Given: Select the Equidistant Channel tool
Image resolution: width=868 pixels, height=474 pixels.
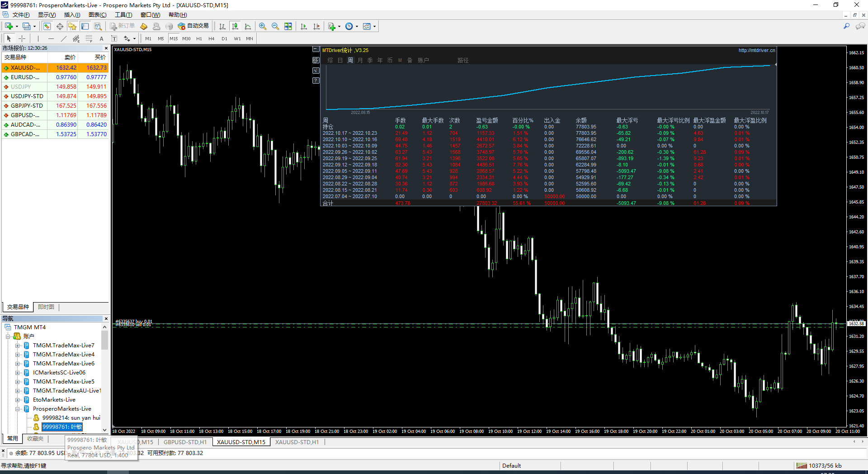Looking at the screenshot, I should tap(76, 38).
